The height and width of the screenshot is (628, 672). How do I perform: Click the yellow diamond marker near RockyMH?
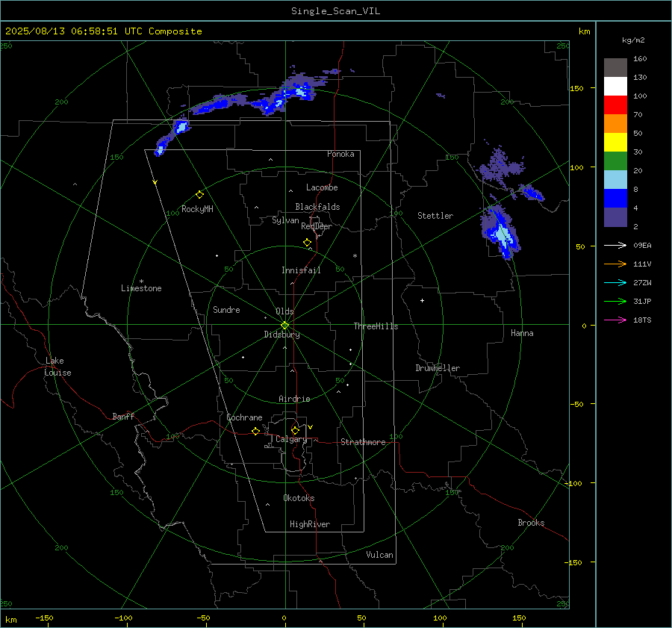199,195
